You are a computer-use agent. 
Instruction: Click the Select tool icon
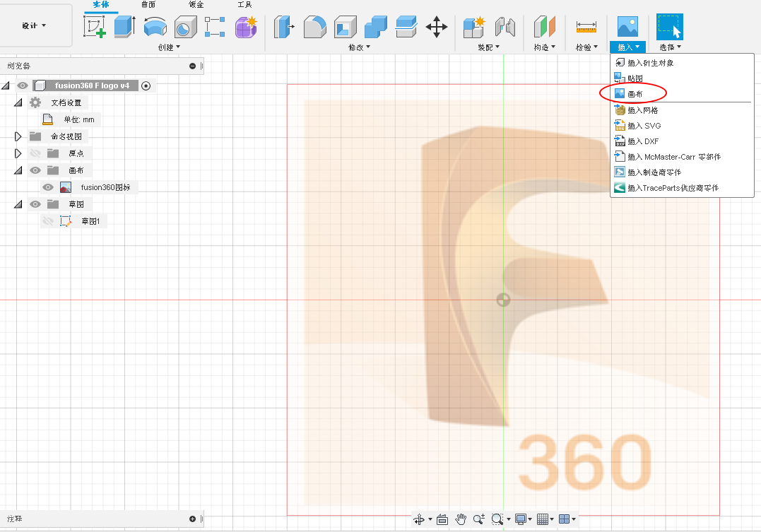pyautogui.click(x=670, y=27)
